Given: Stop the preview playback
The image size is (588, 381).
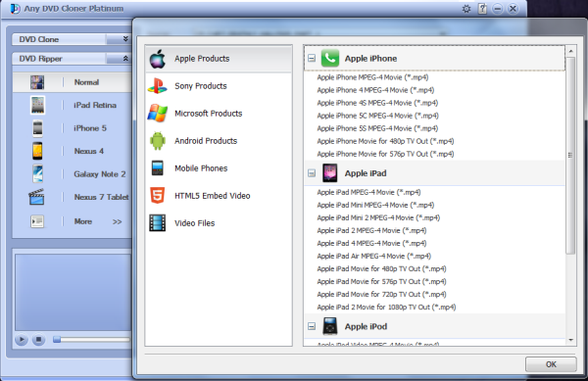Looking at the screenshot, I should [x=38, y=340].
